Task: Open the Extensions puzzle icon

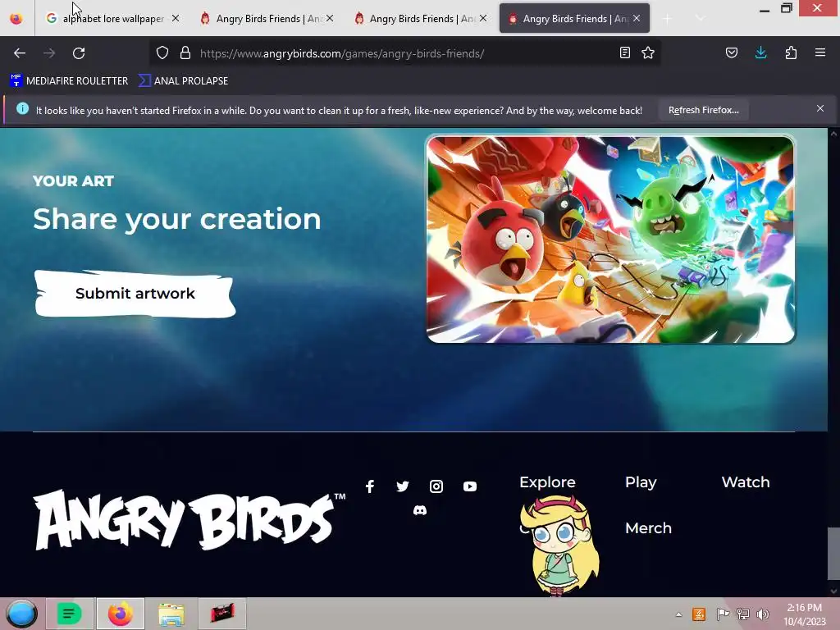Action: coord(791,52)
